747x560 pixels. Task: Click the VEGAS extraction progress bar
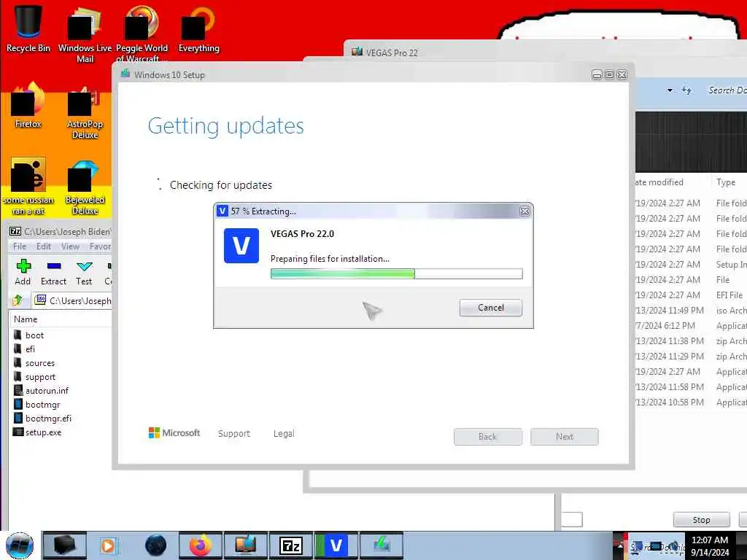point(396,273)
